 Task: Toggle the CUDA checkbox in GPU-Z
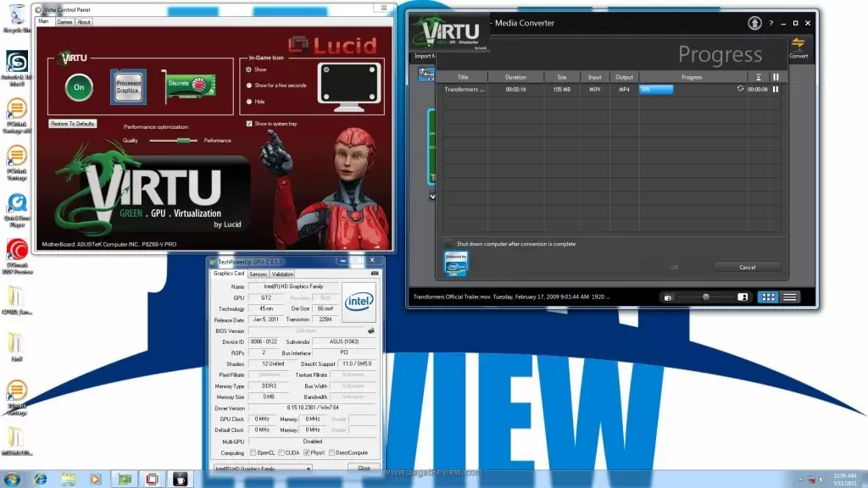[x=281, y=452]
